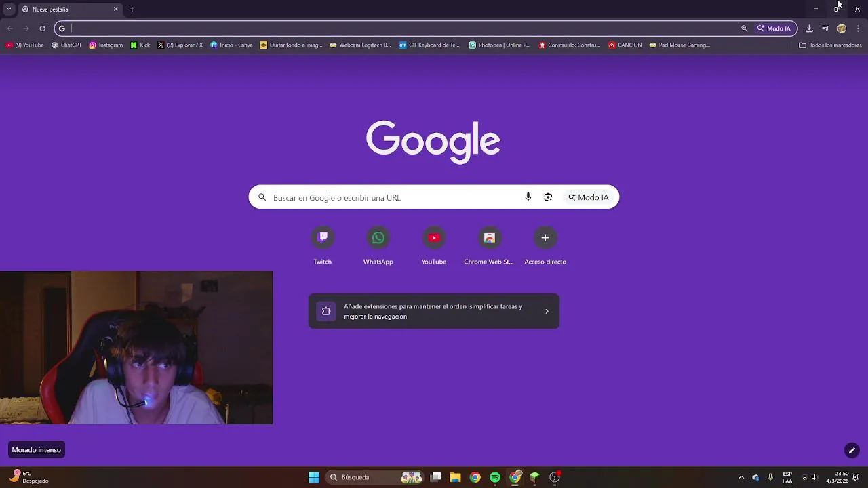
Task: Open a new tab with the plus button
Action: pyautogui.click(x=132, y=9)
